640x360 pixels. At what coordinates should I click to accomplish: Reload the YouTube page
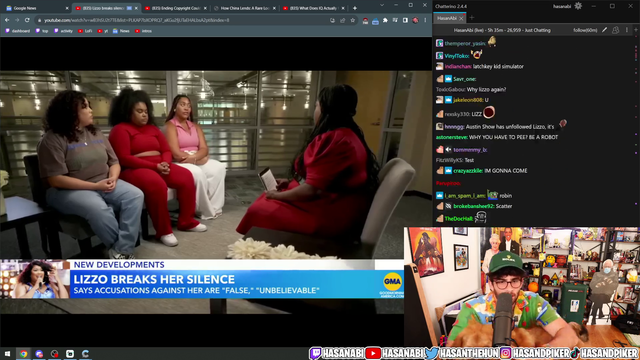tap(27, 20)
